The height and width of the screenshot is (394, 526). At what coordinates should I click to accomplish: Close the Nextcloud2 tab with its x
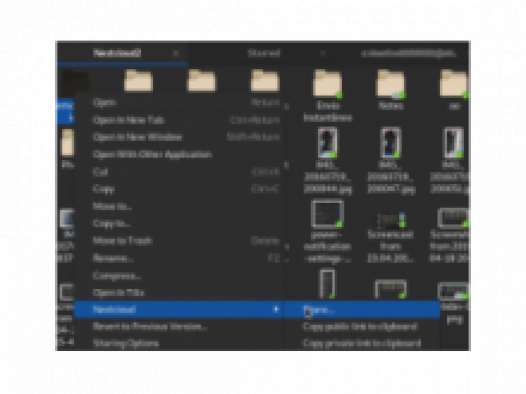(x=176, y=53)
